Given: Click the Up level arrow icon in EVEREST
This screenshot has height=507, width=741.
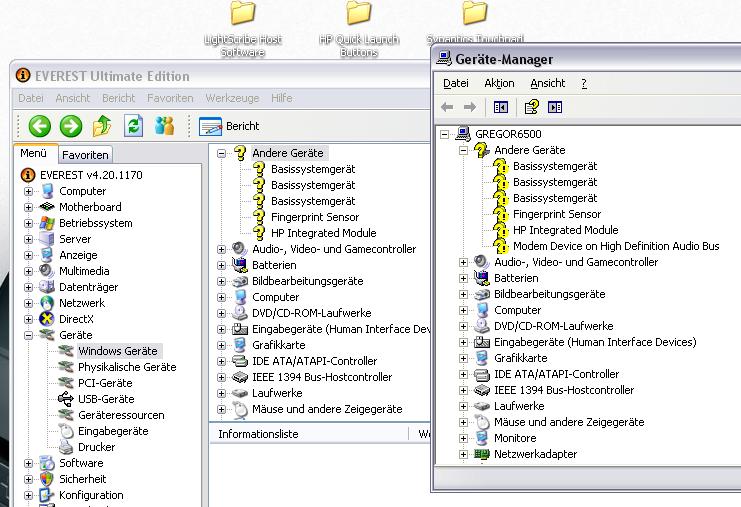Looking at the screenshot, I should click(x=102, y=126).
